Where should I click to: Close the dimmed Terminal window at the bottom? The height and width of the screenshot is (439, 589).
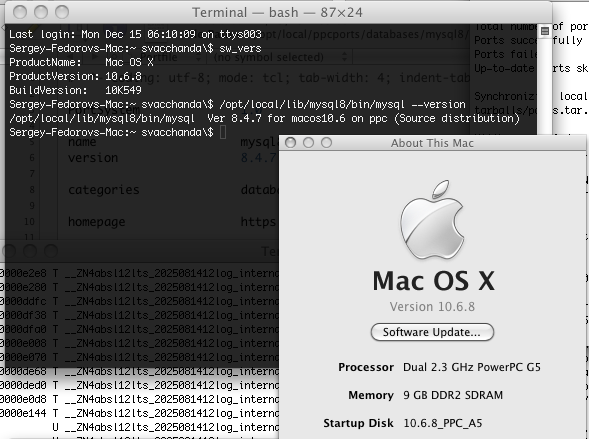coord(9,251)
